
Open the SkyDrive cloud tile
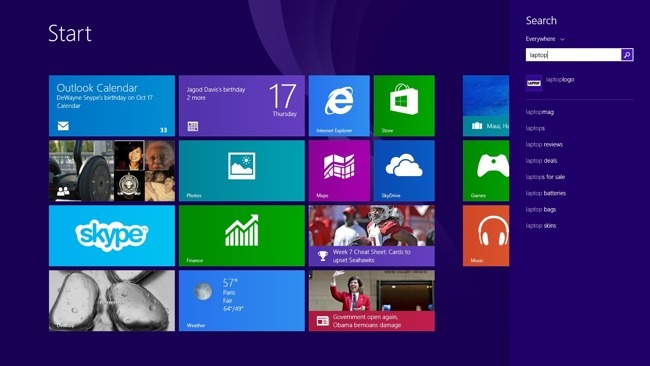404,171
